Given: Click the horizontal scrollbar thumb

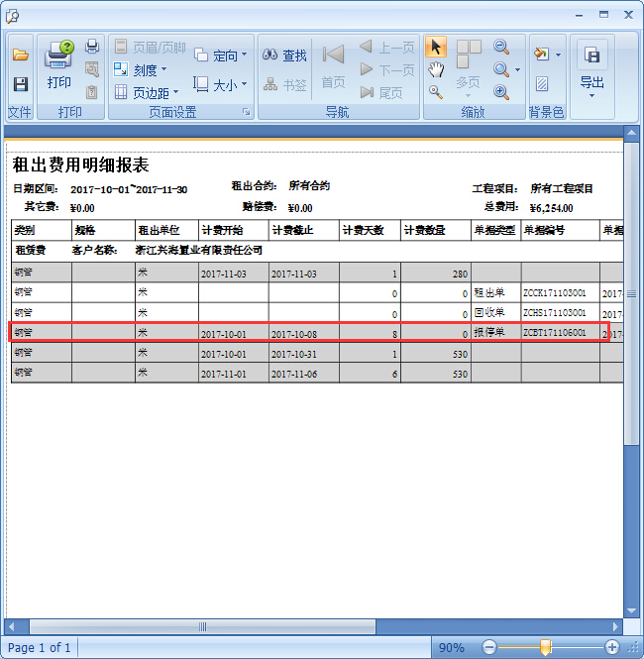Looking at the screenshot, I should (203, 626).
